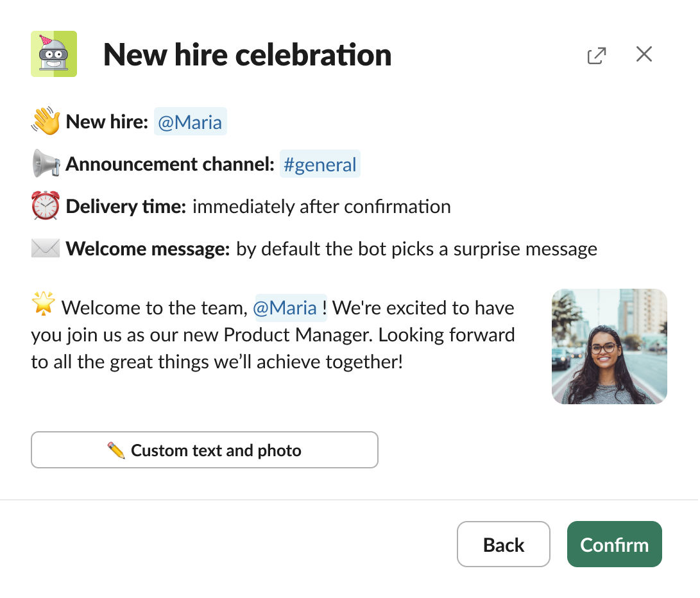
Task: Select the @Maria mention under New hire
Action: (190, 121)
